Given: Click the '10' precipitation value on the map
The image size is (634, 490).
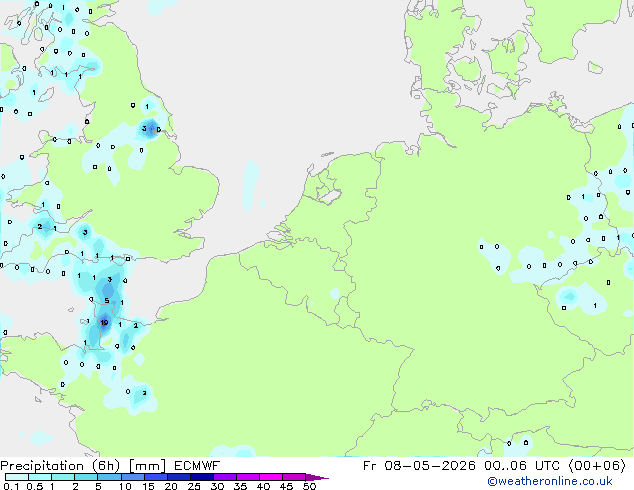Looking at the screenshot, I should coord(104,322).
